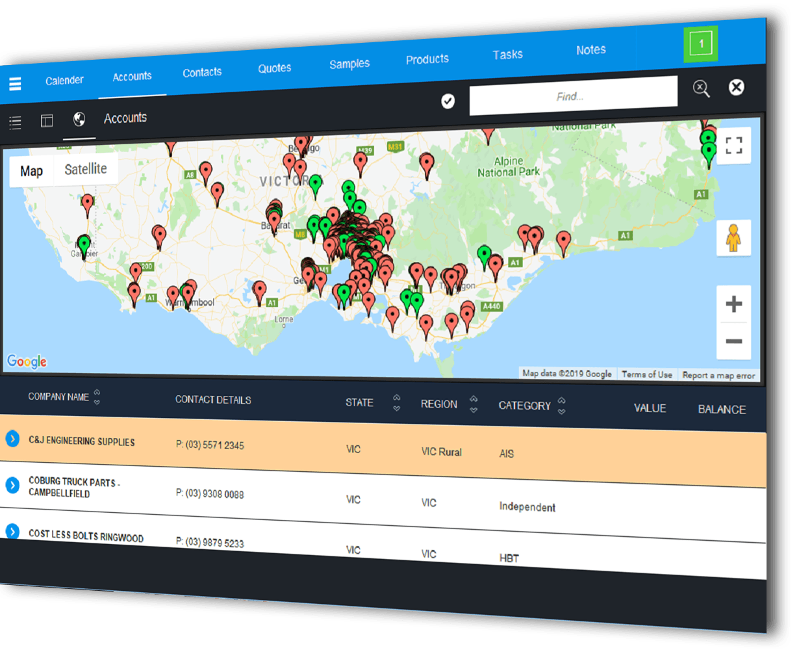Switch to list view icon
This screenshot has width=812, height=650.
[15, 122]
